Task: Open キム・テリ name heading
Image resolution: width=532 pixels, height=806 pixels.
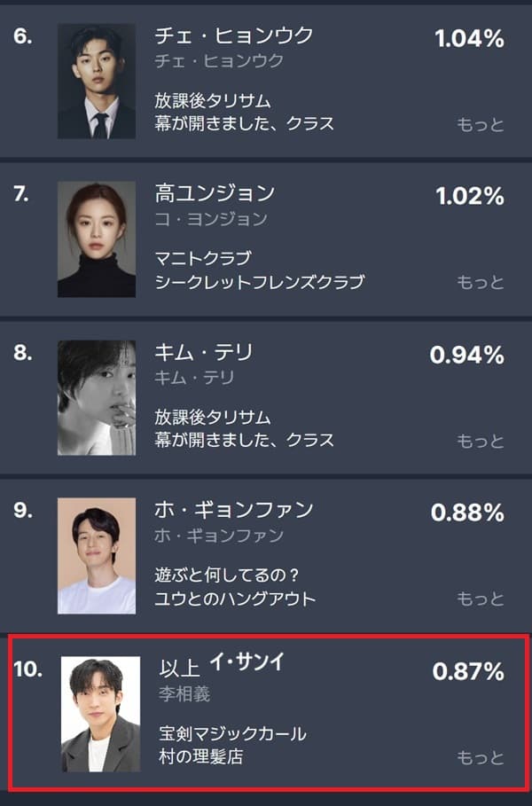Action: coord(204,352)
